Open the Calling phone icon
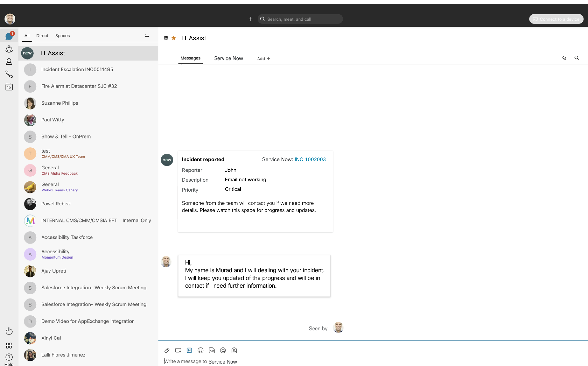This screenshot has width=588, height=366. point(9,74)
